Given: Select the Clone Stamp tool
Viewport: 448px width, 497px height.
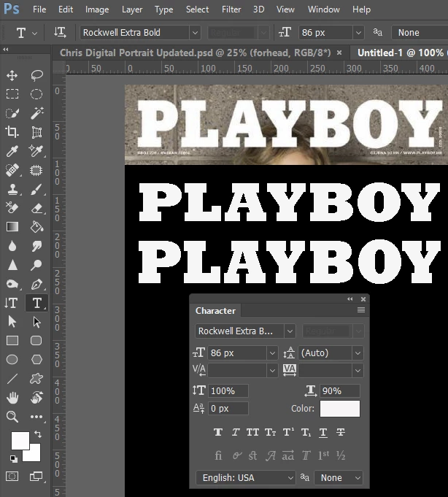Looking at the screenshot, I should 12,189.
